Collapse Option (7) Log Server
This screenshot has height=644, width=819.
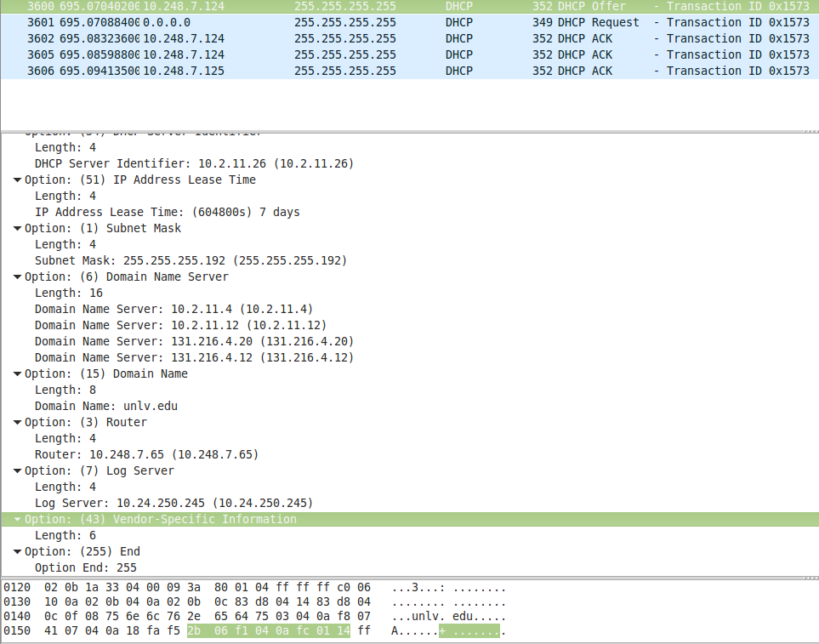[16, 470]
